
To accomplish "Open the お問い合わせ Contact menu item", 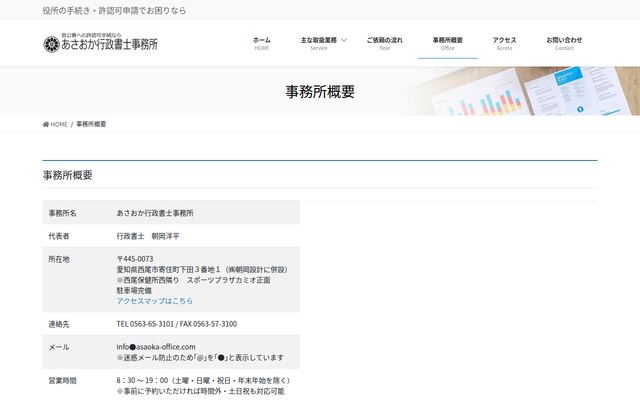I will pyautogui.click(x=564, y=43).
